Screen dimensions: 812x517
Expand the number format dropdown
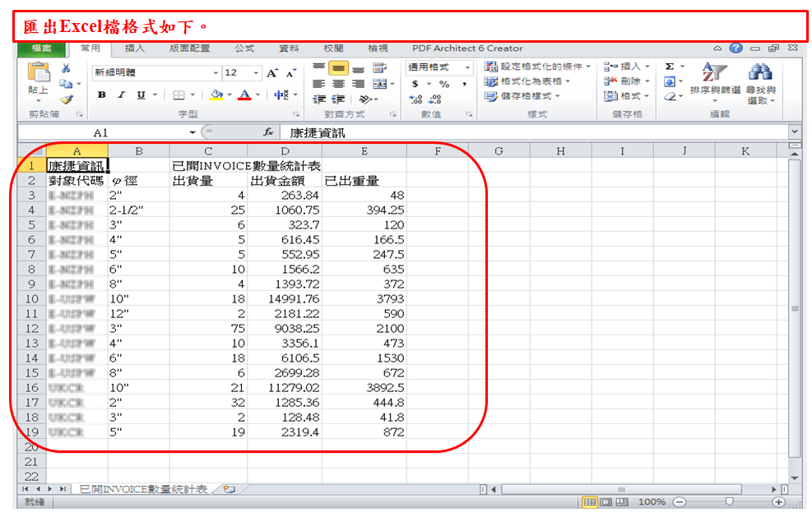click(468, 67)
